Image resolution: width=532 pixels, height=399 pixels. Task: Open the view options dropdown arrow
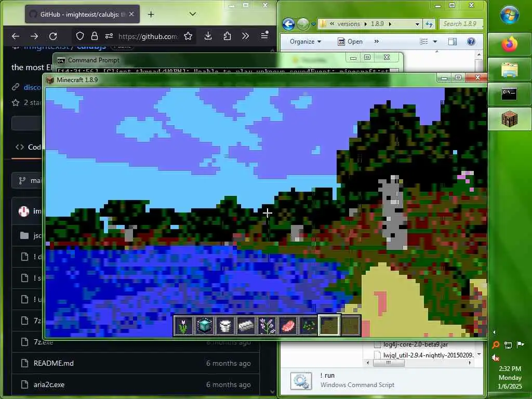click(x=435, y=42)
